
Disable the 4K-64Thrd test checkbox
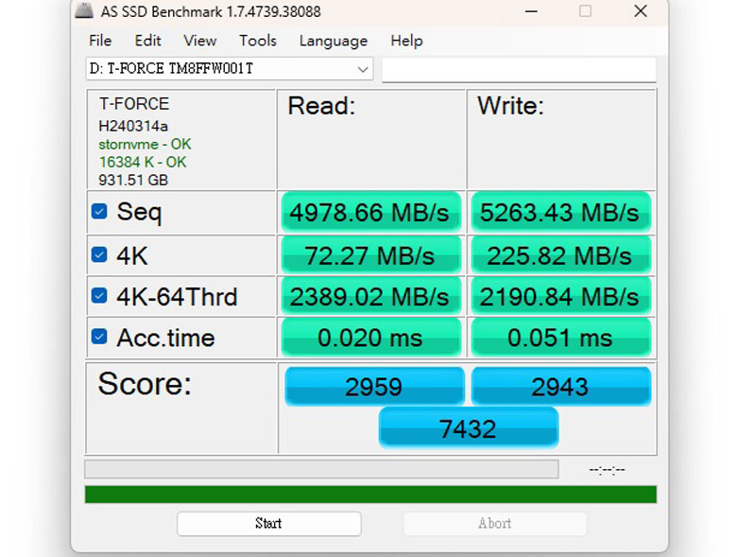click(99, 296)
